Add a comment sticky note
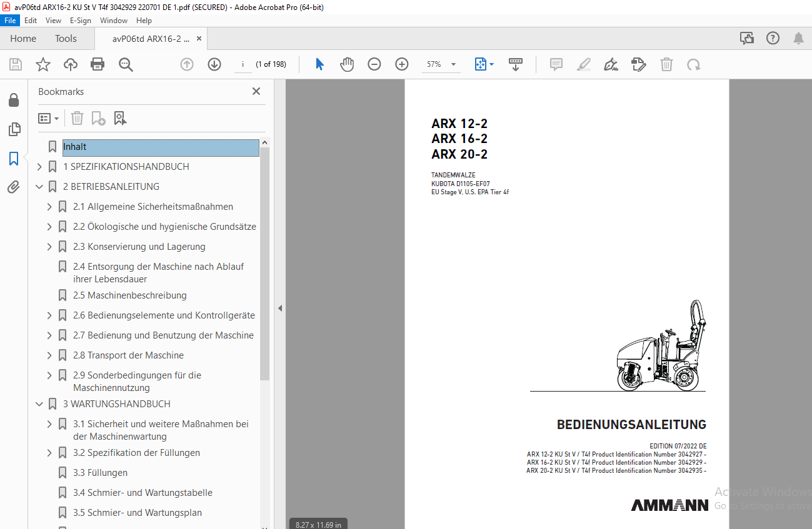812x529 pixels. (556, 64)
